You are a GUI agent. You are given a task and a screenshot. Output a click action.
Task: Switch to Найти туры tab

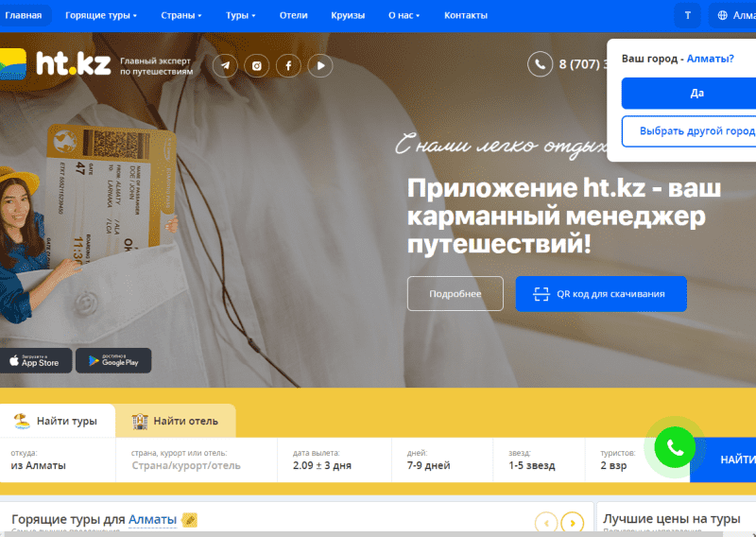[58, 421]
